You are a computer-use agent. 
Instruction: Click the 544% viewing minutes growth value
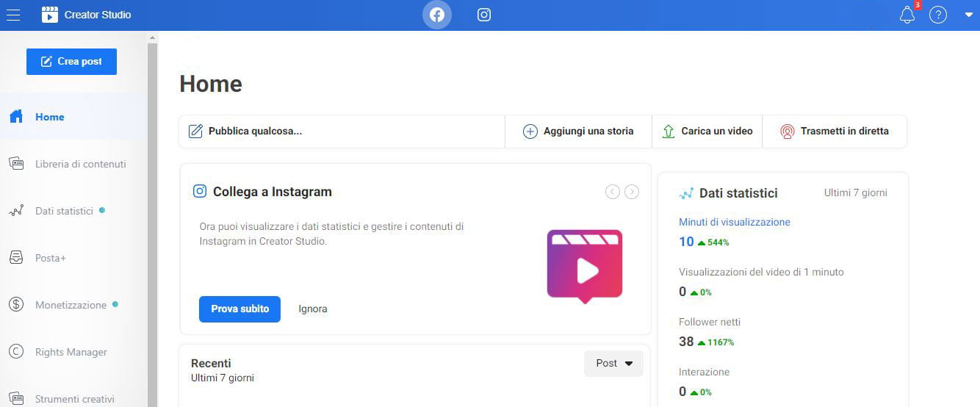pos(718,242)
